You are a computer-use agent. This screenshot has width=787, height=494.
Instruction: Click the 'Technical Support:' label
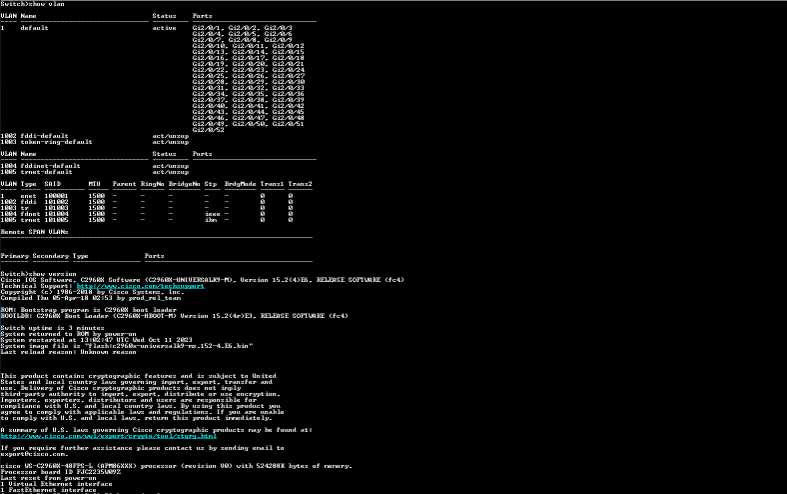[37, 286]
